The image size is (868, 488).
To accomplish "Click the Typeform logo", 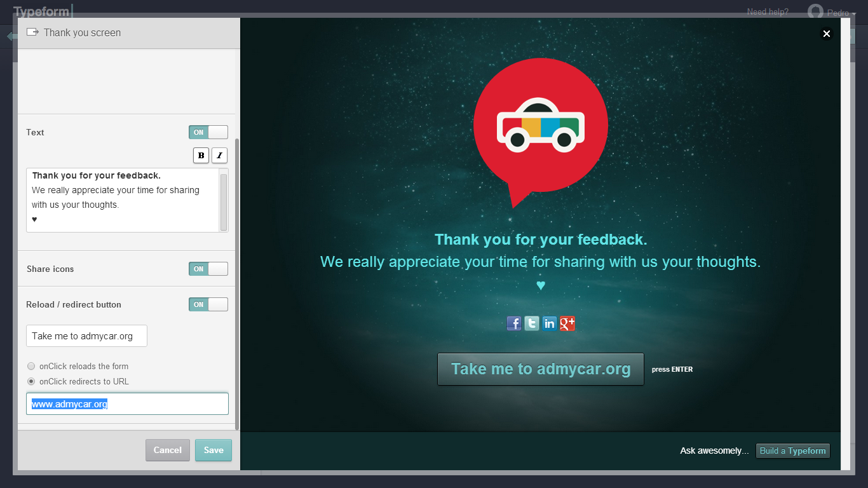I will [43, 11].
